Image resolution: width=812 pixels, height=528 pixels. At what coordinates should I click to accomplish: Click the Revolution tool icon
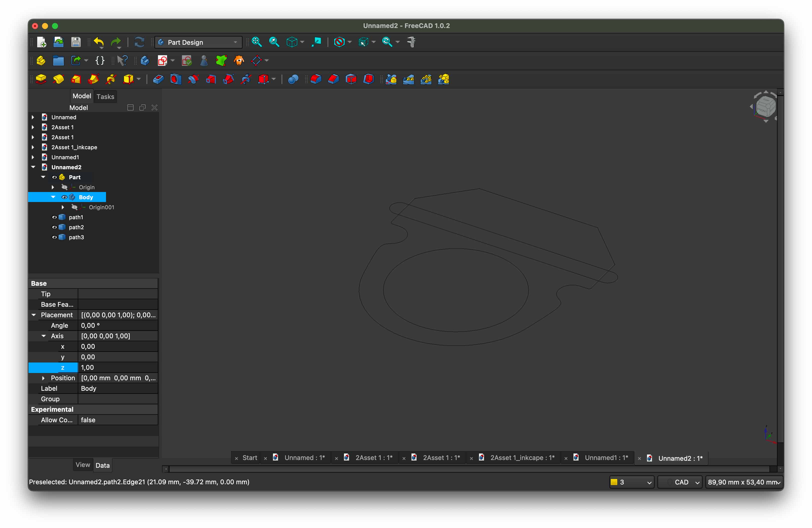point(58,79)
